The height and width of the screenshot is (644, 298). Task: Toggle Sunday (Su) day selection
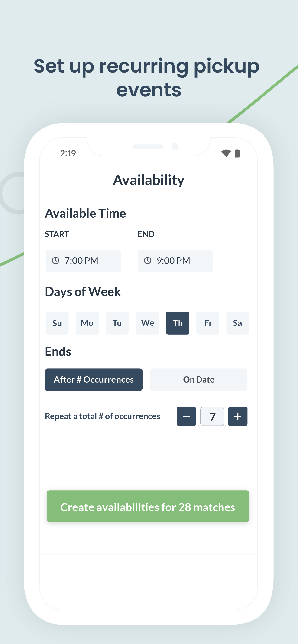[57, 323]
